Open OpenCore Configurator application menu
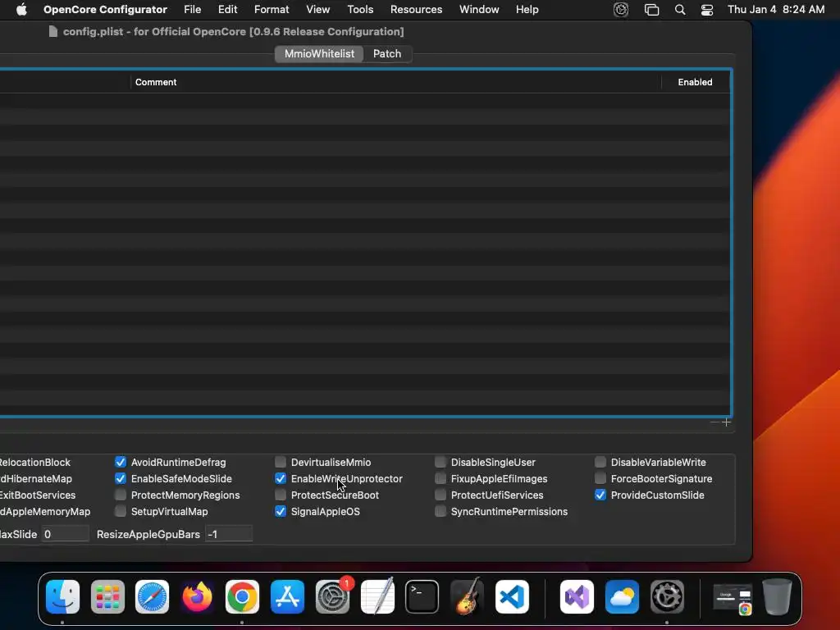This screenshot has height=630, width=840. click(105, 9)
